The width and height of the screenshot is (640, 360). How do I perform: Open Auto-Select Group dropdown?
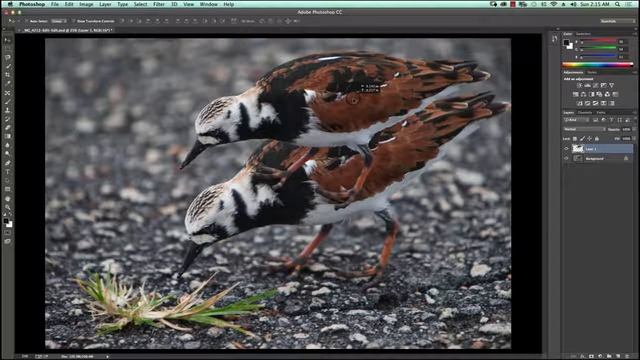[59, 21]
